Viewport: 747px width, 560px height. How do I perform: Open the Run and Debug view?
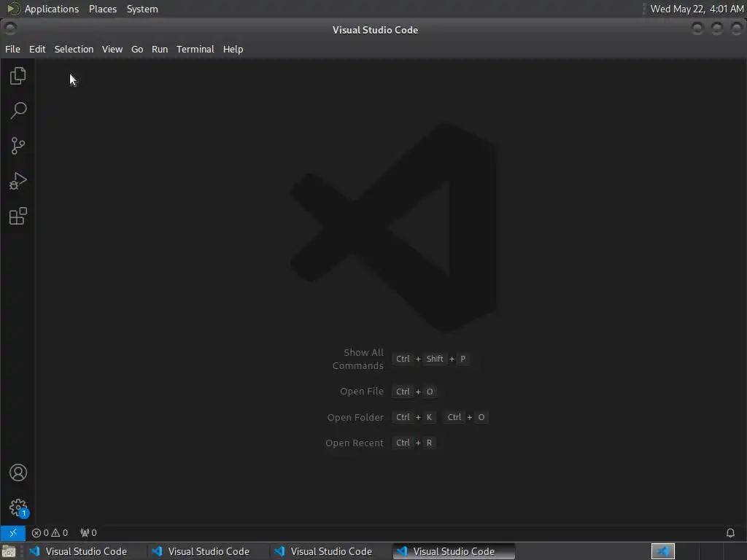coord(18,181)
